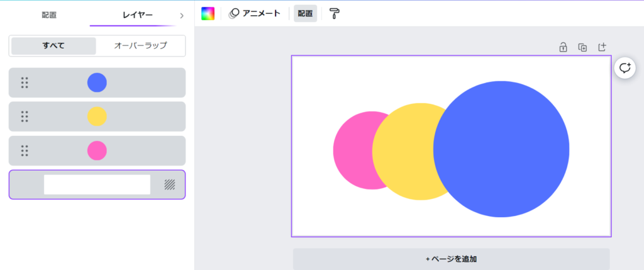Screen dimensions: 644x270
Task: Select the レイヤー tab
Action: click(x=136, y=15)
